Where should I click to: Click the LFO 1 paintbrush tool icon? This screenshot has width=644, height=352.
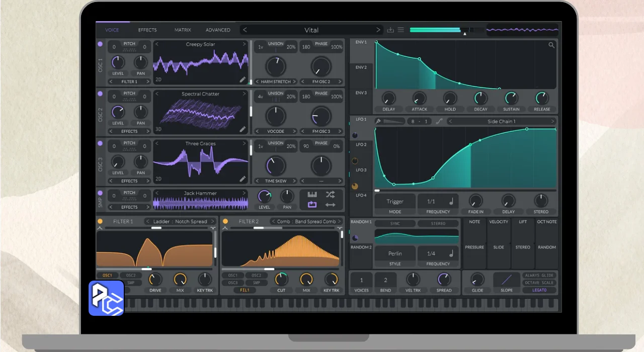click(x=378, y=121)
